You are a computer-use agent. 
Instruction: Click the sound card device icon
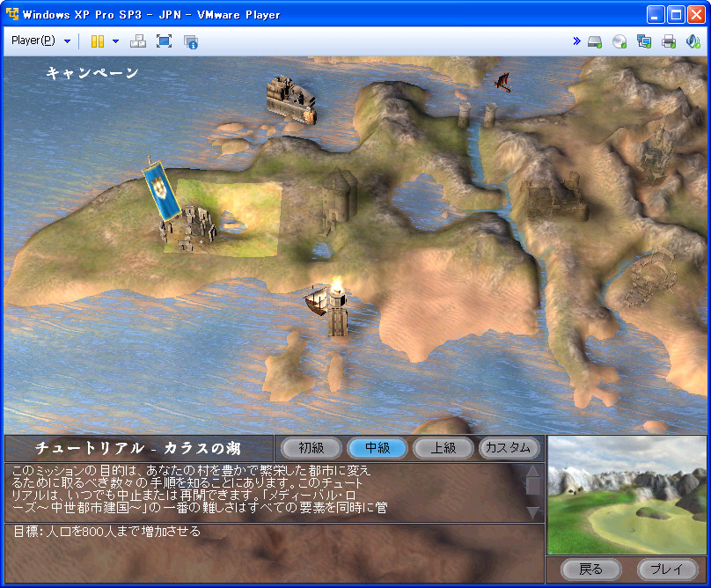693,41
